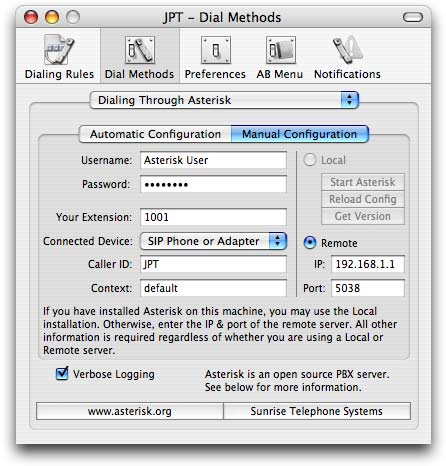Click the Password field
The width and height of the screenshot is (446, 466).
pos(213,184)
